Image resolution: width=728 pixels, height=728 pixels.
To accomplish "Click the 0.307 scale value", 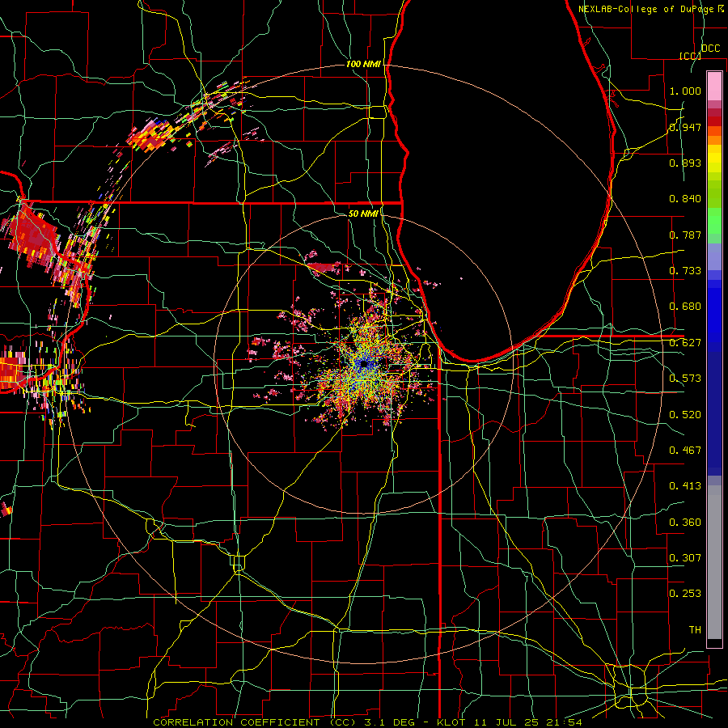I will pos(685,558).
